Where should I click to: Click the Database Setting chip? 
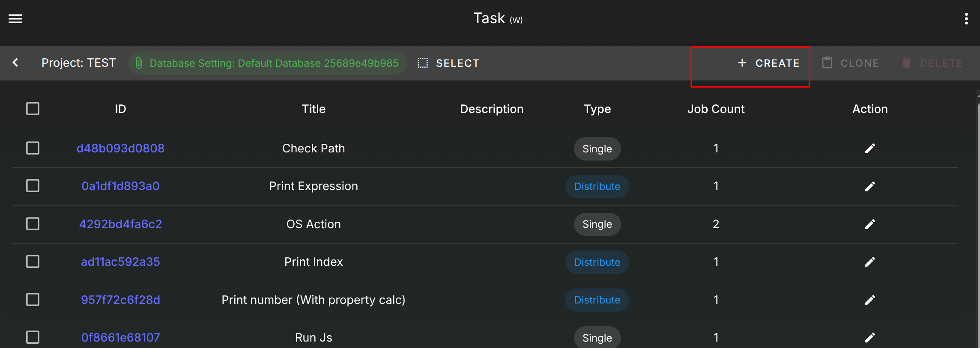click(267, 63)
